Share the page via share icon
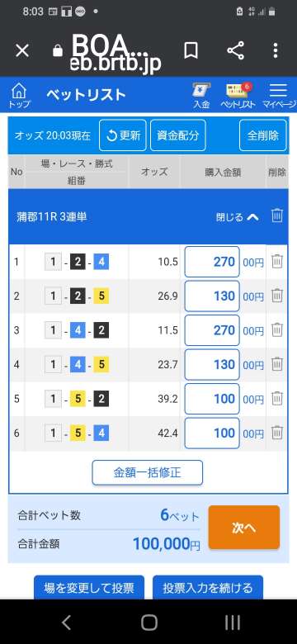The image size is (297, 644). (x=235, y=51)
